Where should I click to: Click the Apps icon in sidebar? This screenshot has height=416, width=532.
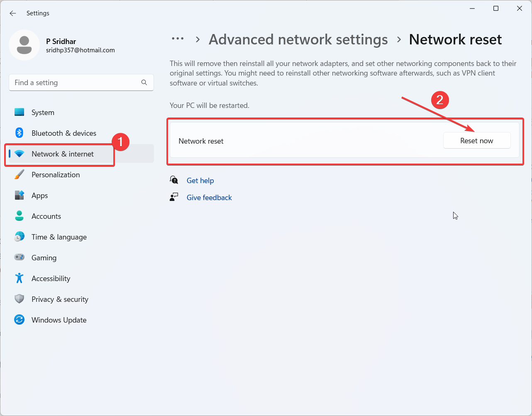point(20,195)
